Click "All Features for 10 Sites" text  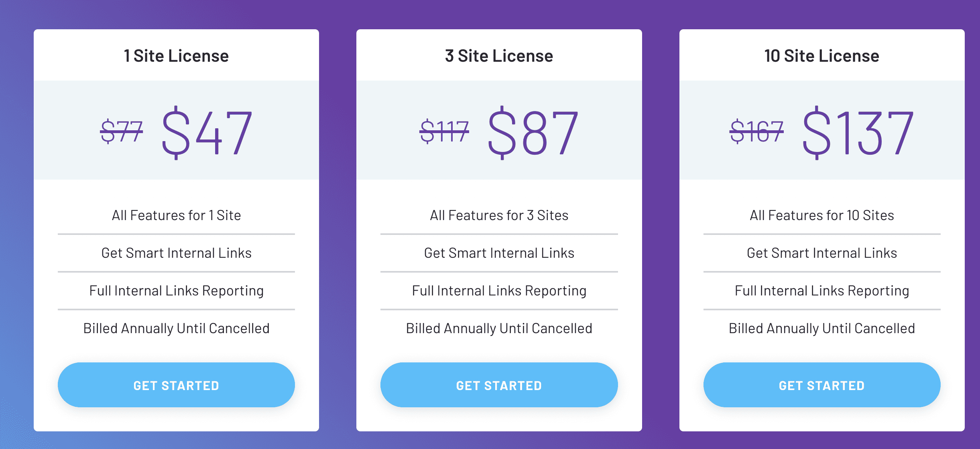[821, 215]
